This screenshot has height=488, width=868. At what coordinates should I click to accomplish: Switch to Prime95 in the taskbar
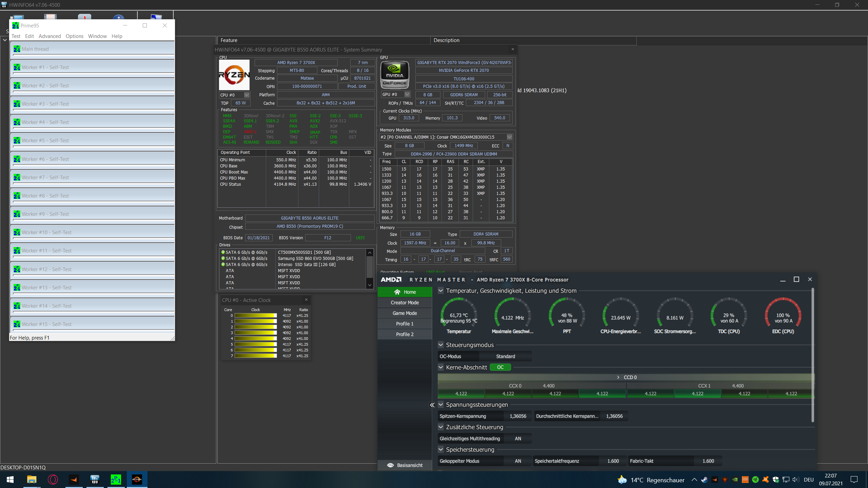116,480
